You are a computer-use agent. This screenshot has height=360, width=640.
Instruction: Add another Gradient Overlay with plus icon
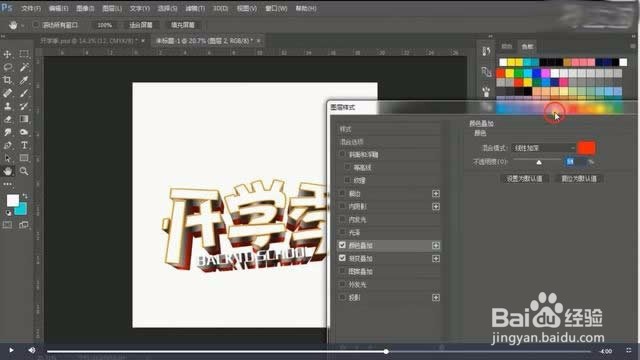tap(436, 258)
